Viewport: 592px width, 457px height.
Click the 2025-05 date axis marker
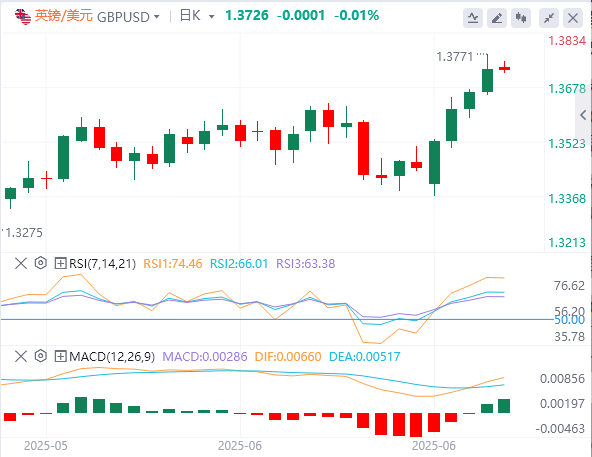[x=46, y=446]
